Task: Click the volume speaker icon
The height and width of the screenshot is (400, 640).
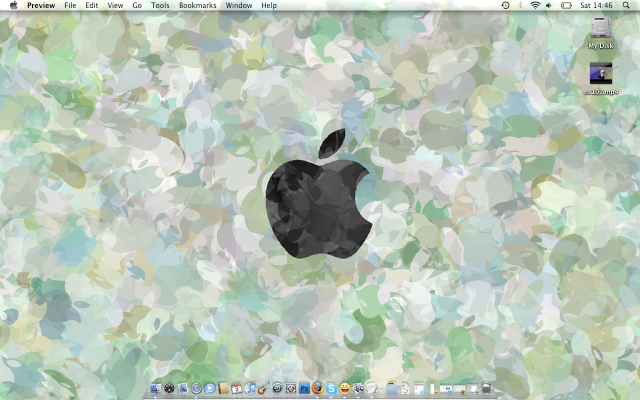Action: pyautogui.click(x=549, y=5)
